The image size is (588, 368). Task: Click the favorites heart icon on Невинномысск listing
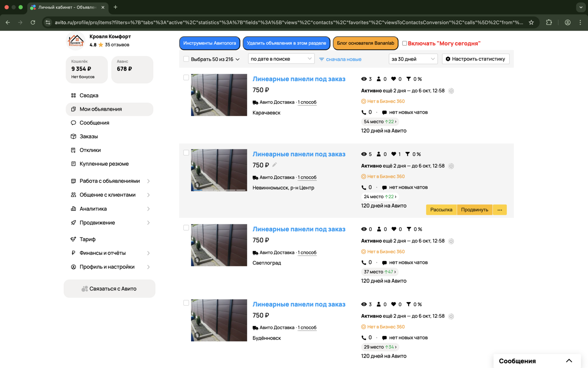pyautogui.click(x=394, y=154)
